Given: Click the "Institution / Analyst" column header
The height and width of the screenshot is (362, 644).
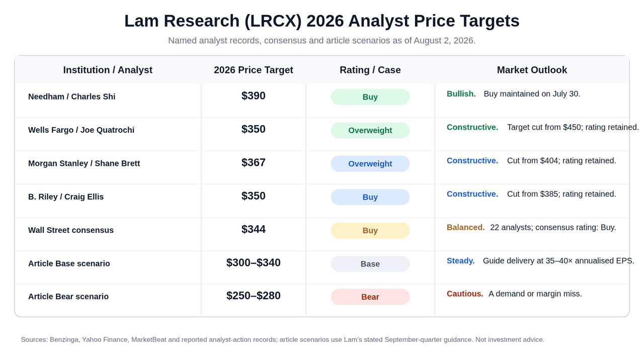Looking at the screenshot, I should point(108,70).
